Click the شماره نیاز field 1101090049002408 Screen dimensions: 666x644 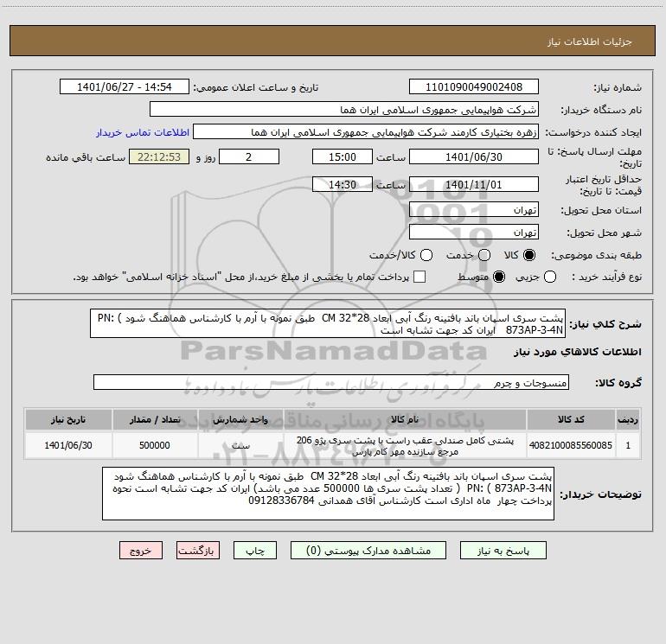click(474, 87)
